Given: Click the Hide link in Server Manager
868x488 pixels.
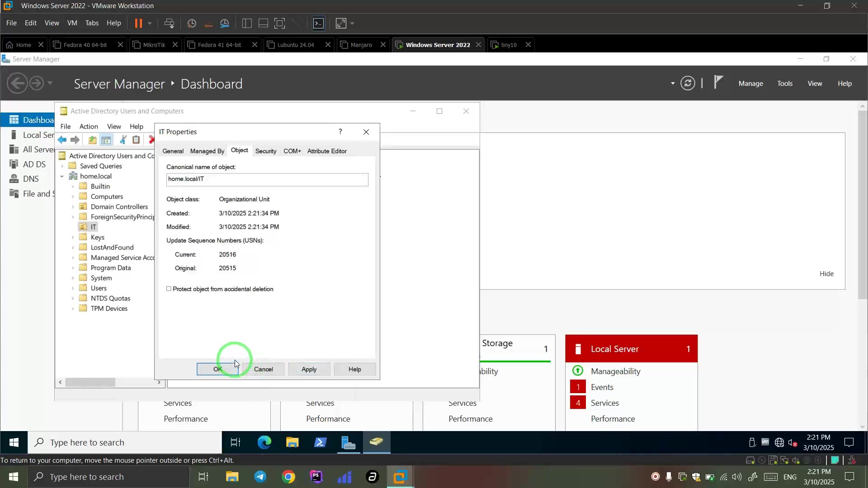Looking at the screenshot, I should (826, 274).
